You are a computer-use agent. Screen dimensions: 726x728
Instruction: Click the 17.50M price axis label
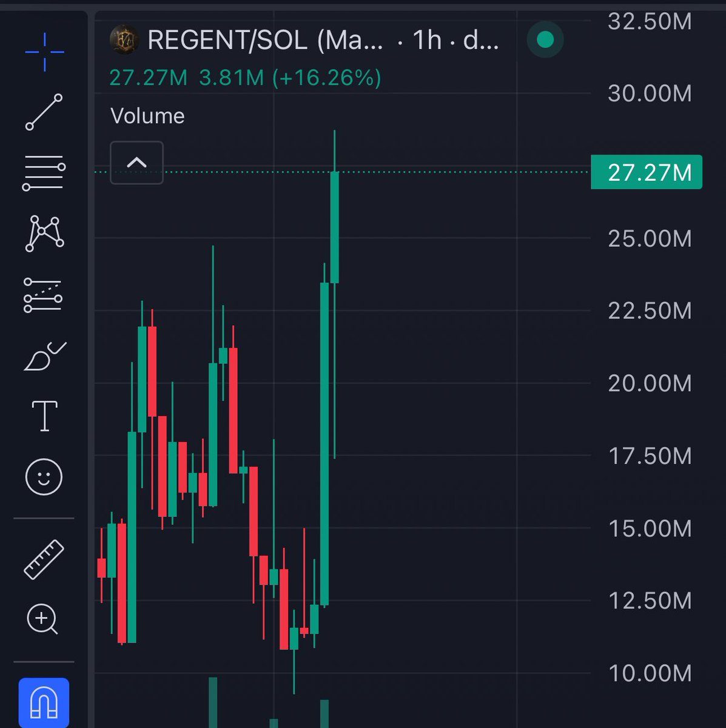pos(650,456)
